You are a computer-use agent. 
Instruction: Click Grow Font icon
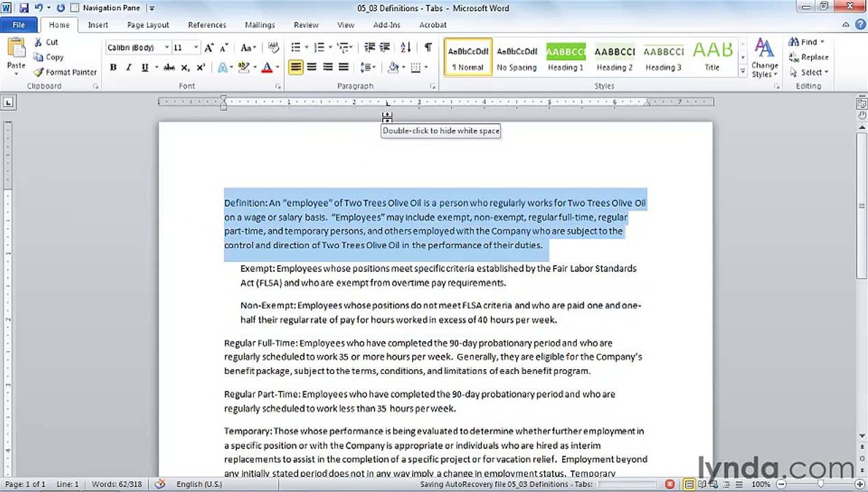(209, 48)
